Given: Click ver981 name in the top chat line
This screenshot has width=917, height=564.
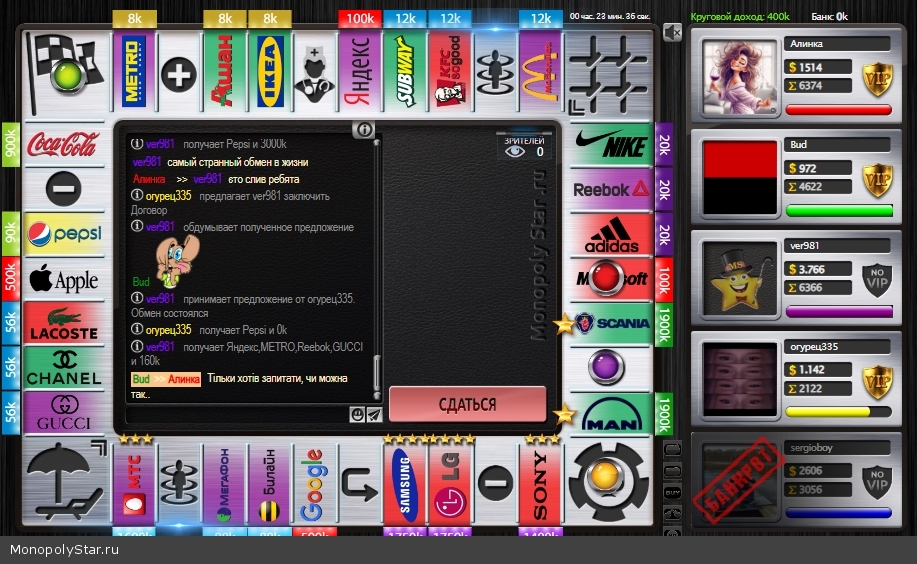Looking at the screenshot, I should [160, 144].
